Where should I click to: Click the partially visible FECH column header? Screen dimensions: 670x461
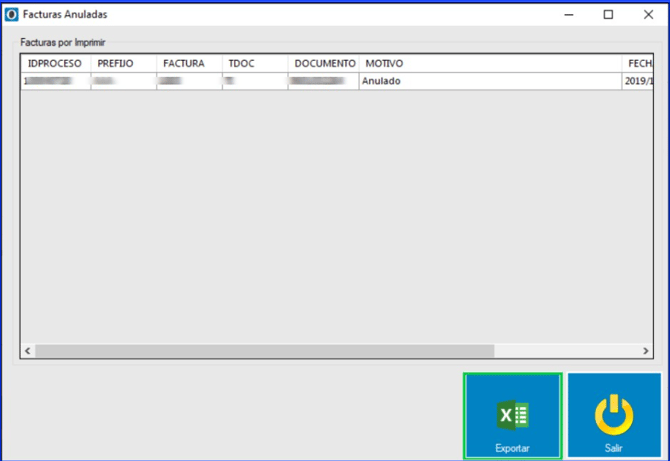(x=638, y=63)
